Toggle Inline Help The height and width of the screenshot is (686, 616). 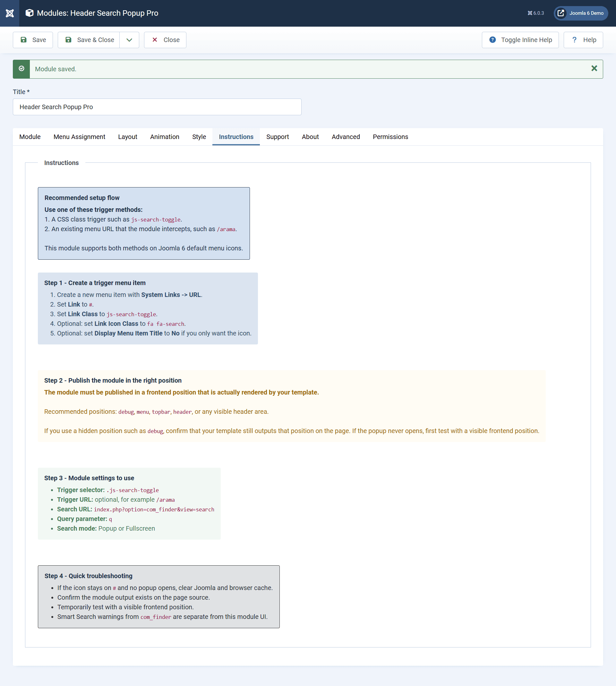[520, 39]
